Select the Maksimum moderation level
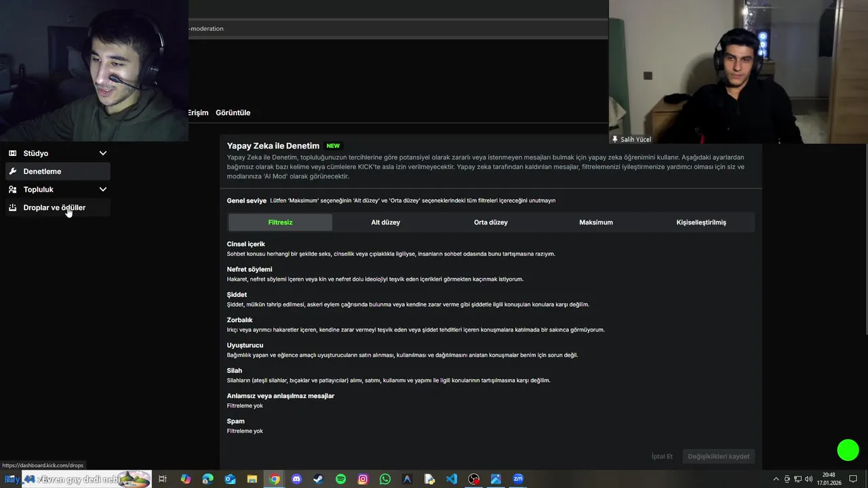 pyautogui.click(x=596, y=222)
